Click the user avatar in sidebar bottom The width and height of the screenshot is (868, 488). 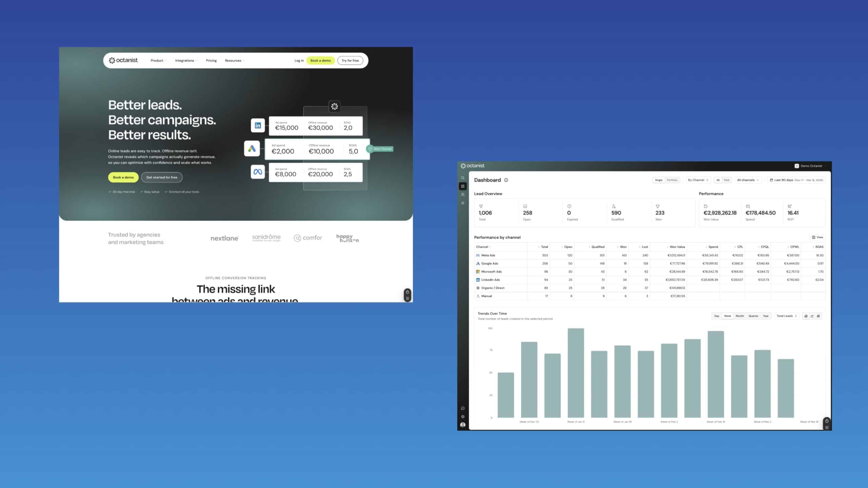pos(463,425)
